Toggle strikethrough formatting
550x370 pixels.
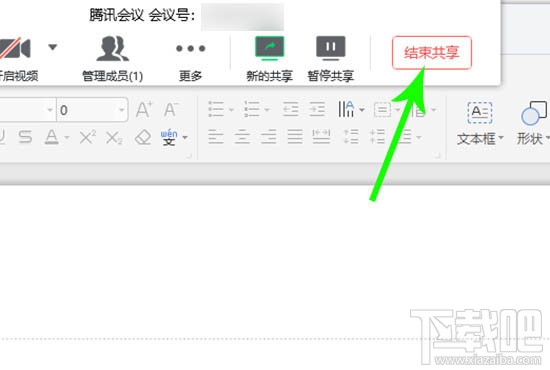[25, 137]
